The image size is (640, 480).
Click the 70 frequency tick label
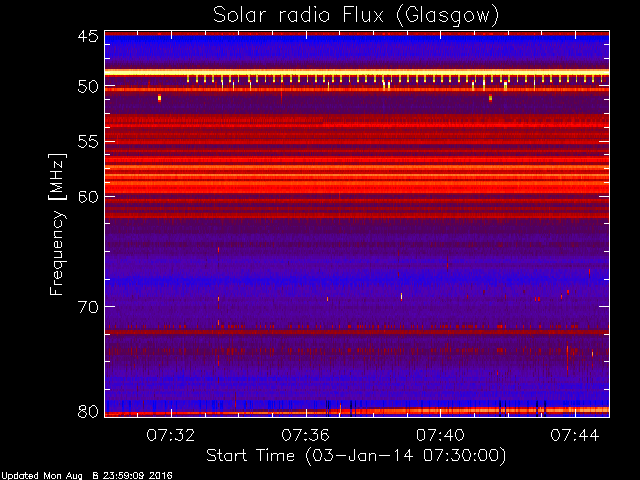[x=88, y=307]
